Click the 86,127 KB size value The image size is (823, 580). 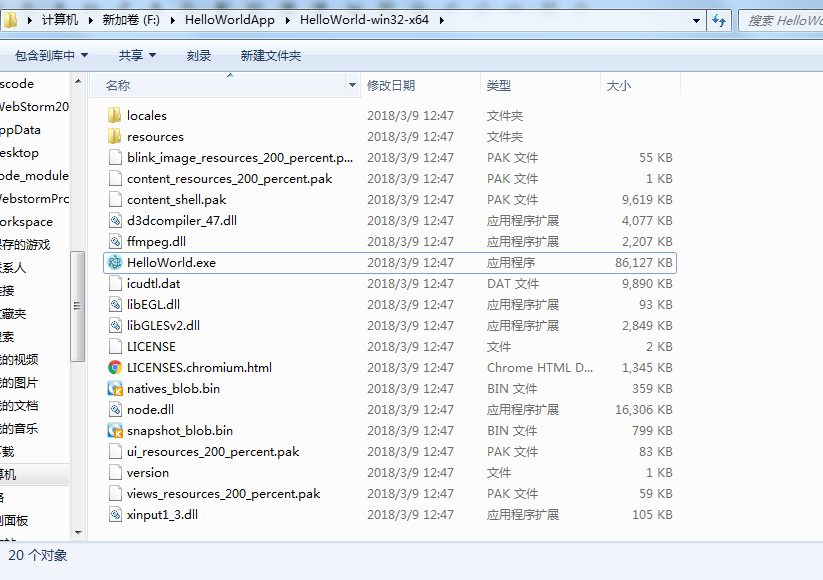click(x=643, y=262)
